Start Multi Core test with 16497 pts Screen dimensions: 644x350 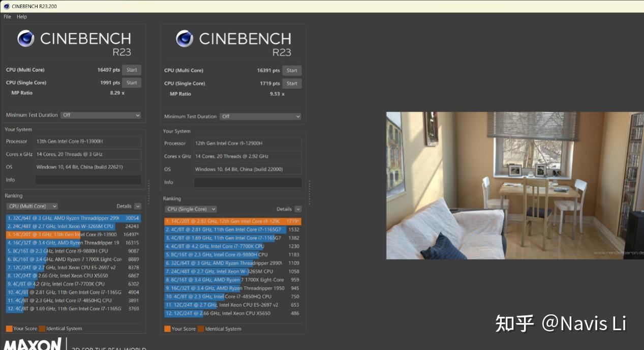pyautogui.click(x=132, y=70)
